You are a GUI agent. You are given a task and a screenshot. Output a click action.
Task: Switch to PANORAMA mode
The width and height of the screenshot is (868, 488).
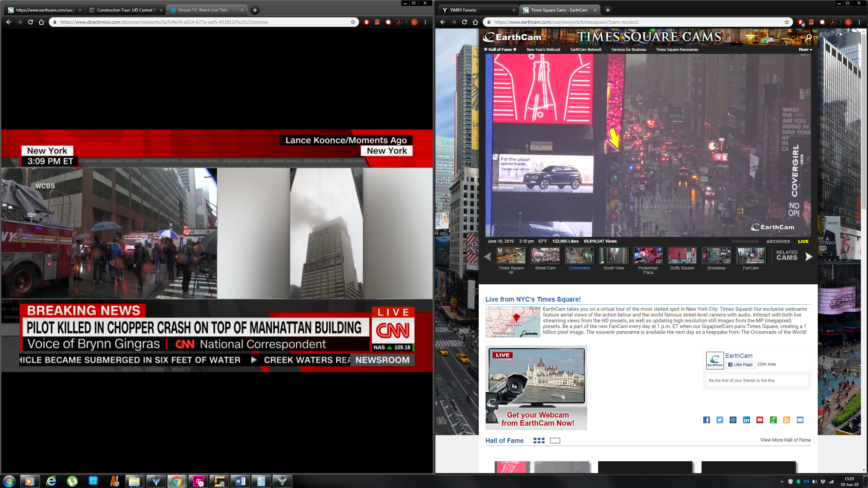pos(745,241)
